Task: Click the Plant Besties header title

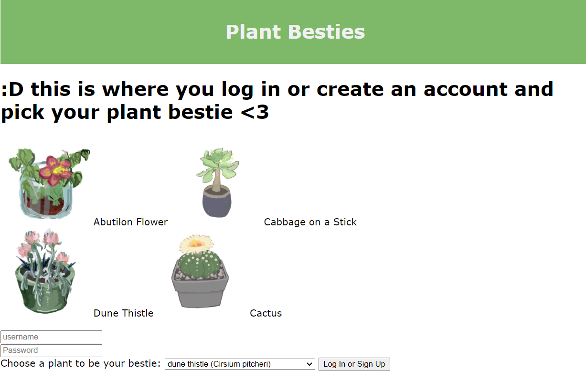Action: (x=295, y=32)
